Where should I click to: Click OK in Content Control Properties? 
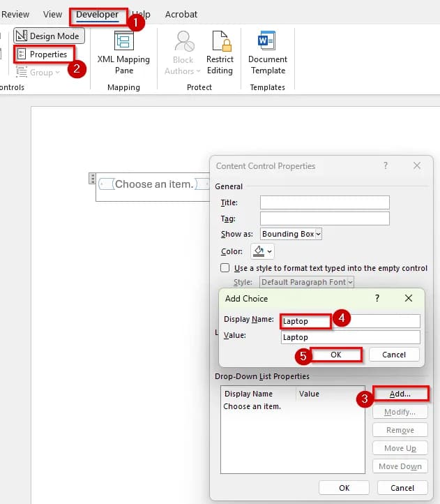pyautogui.click(x=344, y=488)
